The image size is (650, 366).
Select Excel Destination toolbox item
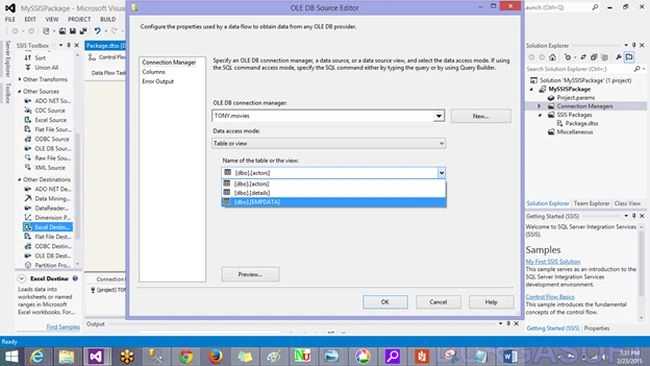[48, 227]
